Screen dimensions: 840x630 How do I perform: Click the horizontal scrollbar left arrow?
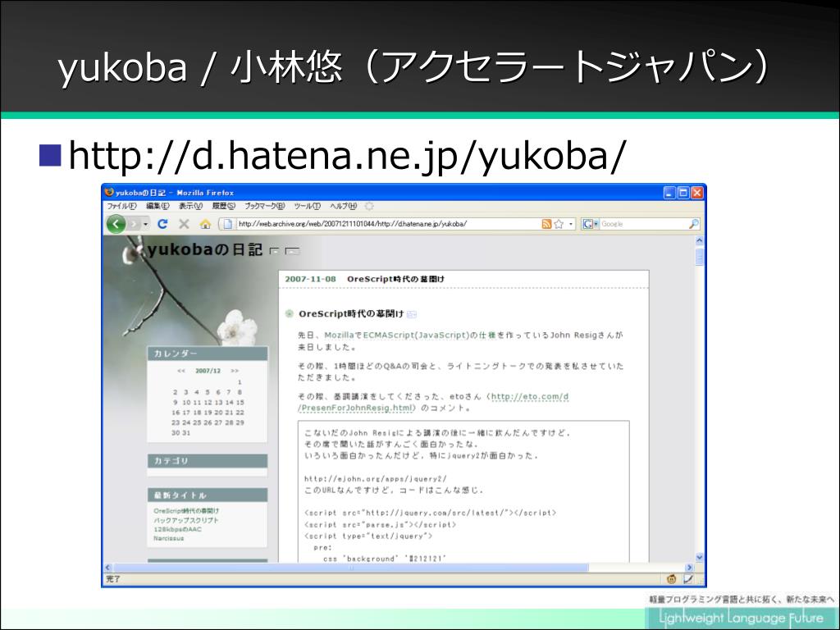(107, 568)
